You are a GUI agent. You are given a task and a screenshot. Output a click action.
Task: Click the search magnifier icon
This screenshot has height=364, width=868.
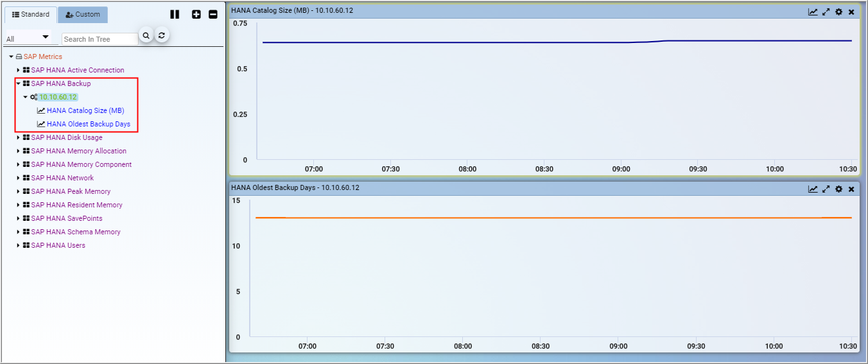tap(146, 36)
